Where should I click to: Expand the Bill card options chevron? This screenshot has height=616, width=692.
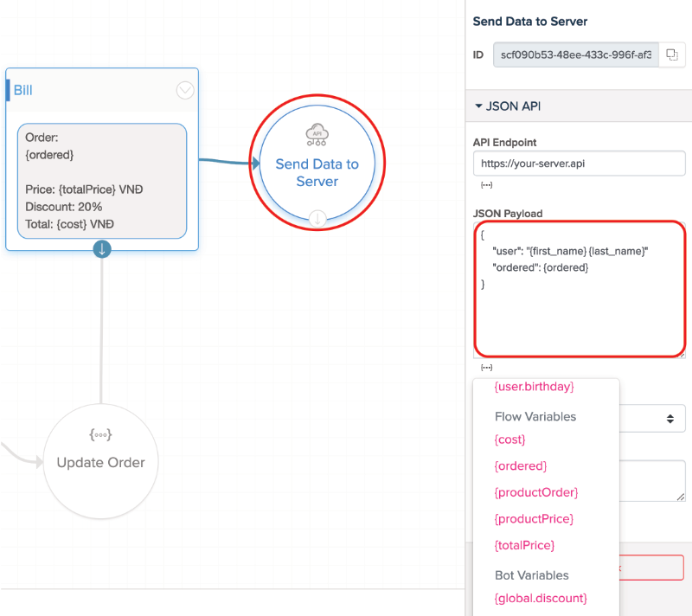[185, 90]
